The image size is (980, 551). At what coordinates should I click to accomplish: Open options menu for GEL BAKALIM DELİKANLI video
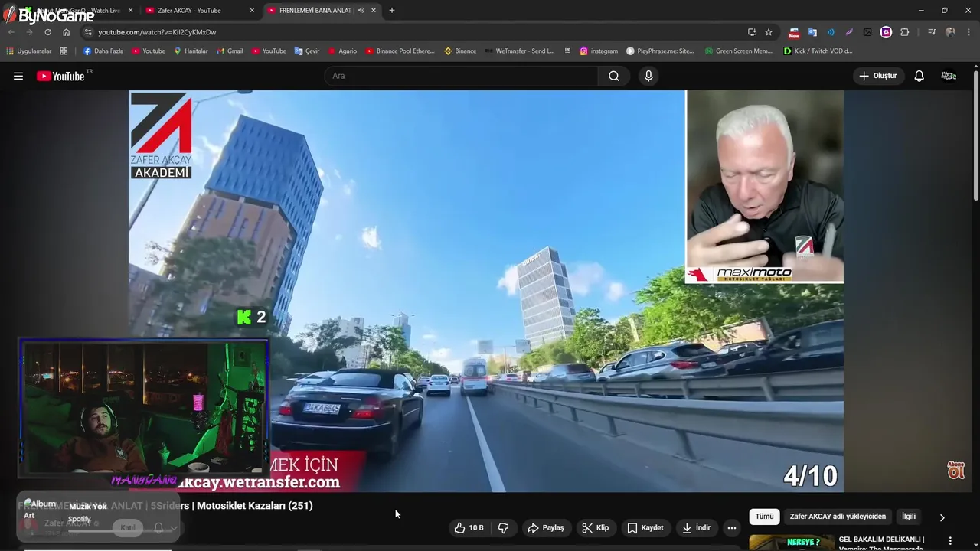click(950, 540)
